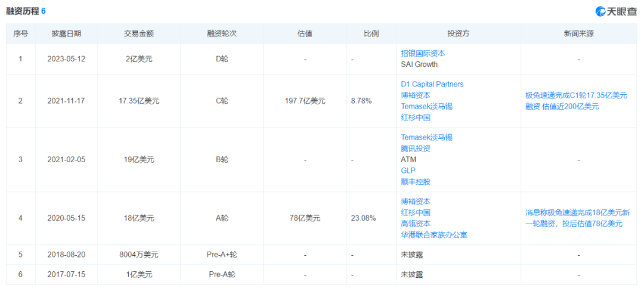
Task: Click the Pre-A轮 round cell
Action: (x=222, y=274)
